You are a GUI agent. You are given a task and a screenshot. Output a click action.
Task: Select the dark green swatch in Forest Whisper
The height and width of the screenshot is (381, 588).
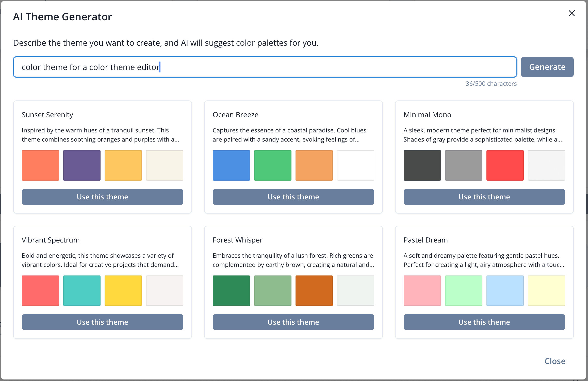click(x=231, y=291)
